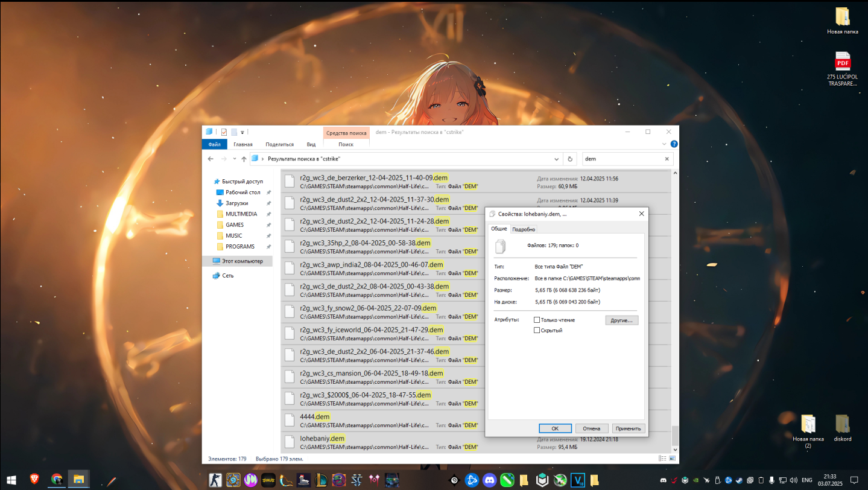Check the Только чтение checkbox
This screenshot has width=868, height=490.
coord(537,320)
